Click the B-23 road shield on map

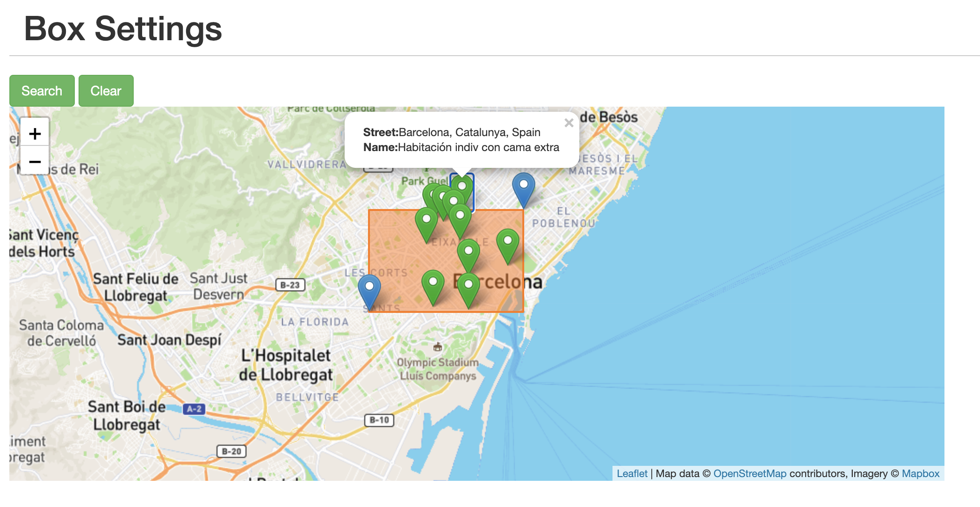click(290, 285)
